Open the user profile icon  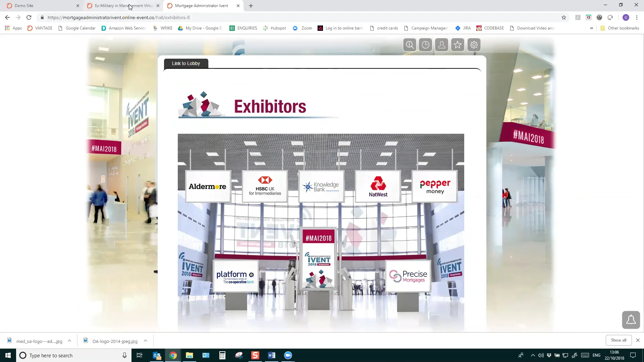[442, 45]
